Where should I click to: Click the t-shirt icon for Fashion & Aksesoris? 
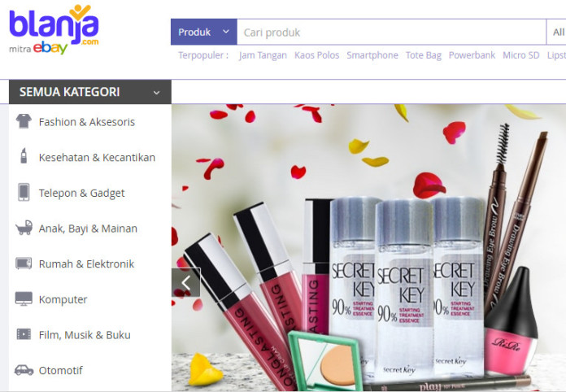click(24, 121)
